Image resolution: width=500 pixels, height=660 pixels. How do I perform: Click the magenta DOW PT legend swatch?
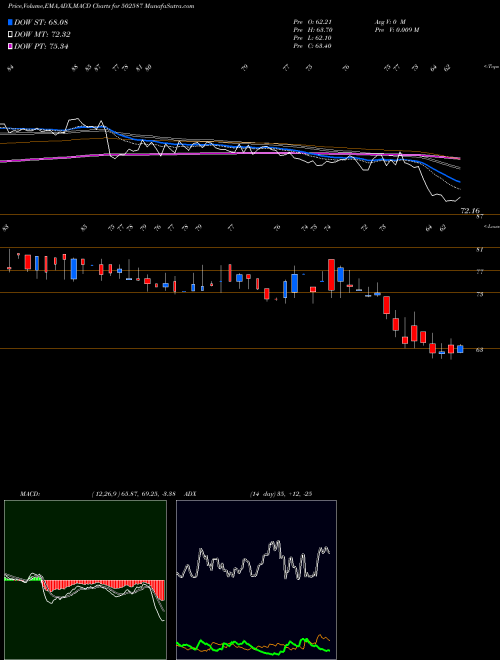(10, 47)
